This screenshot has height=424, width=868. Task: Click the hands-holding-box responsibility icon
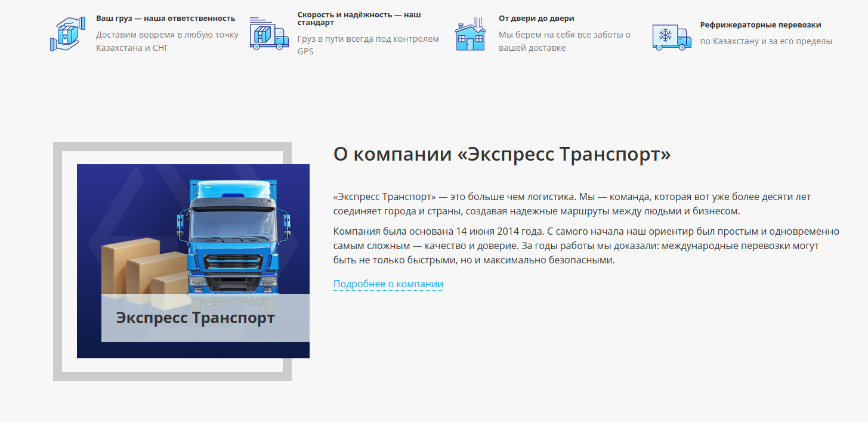pyautogui.click(x=67, y=33)
